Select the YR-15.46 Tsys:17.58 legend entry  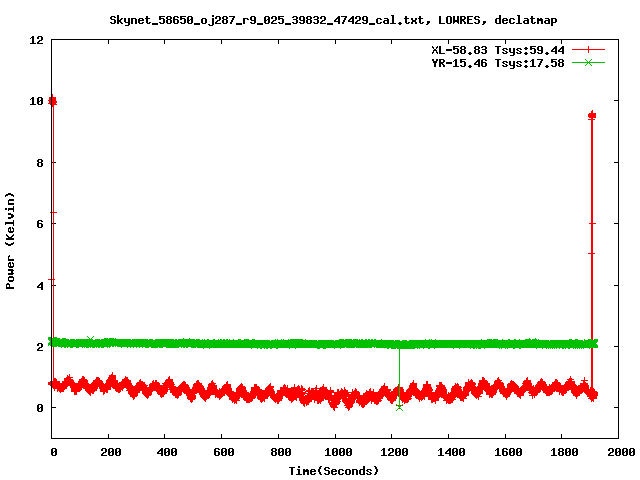[498, 63]
